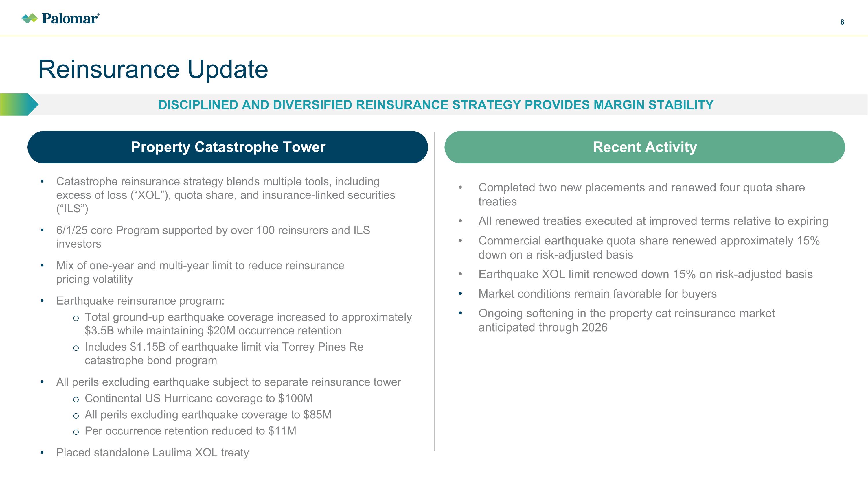
Task: Click the circle bullet beside Per occurrence retention
Action: (x=76, y=432)
